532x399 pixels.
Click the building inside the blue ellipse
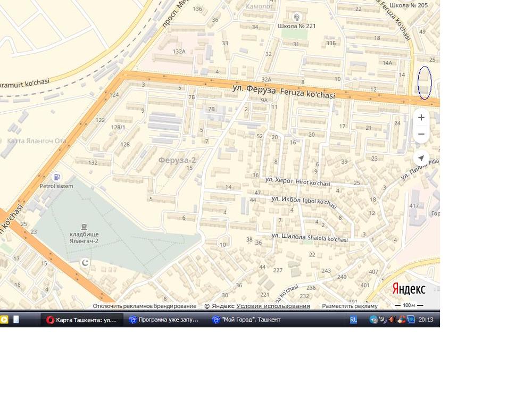425,83
